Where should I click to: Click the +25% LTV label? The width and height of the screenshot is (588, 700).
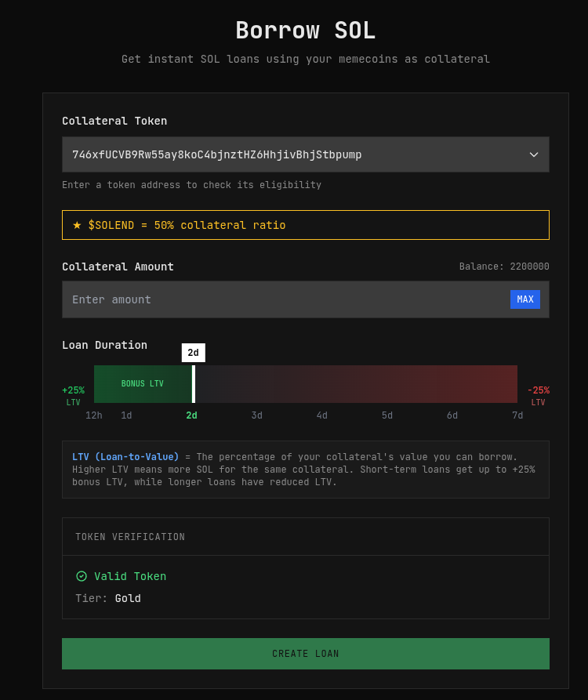(x=73, y=396)
